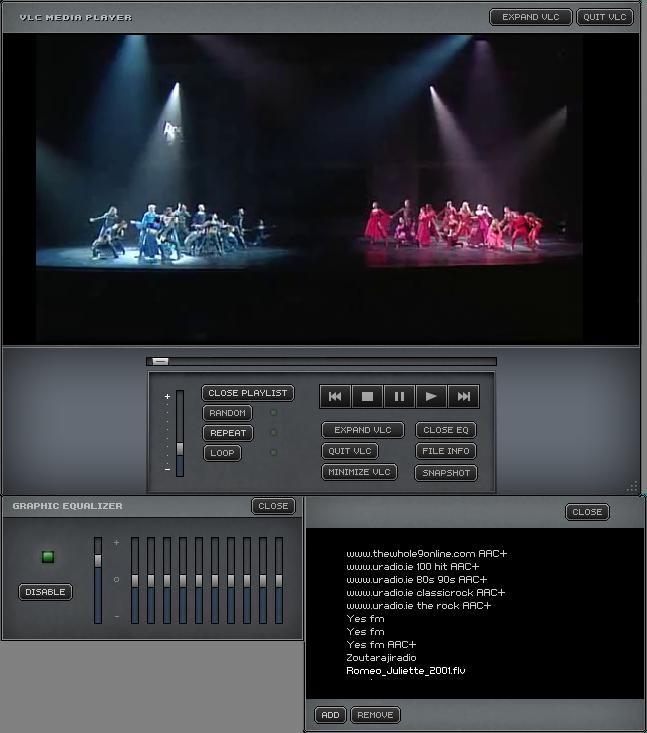Take a Snapshot of the video
Screen dimensions: 647x733
[x=445, y=473]
